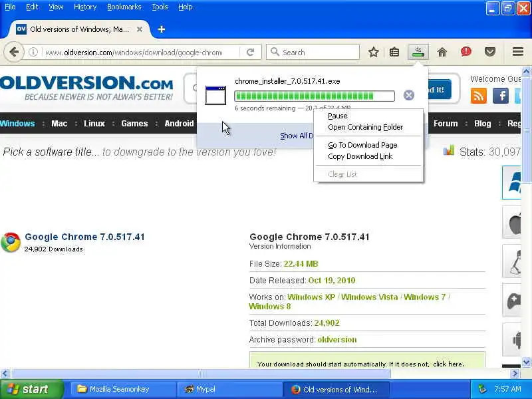Screen dimensions: 532x399
Task: Choose Open Containing Folder
Action: pos(368,127)
